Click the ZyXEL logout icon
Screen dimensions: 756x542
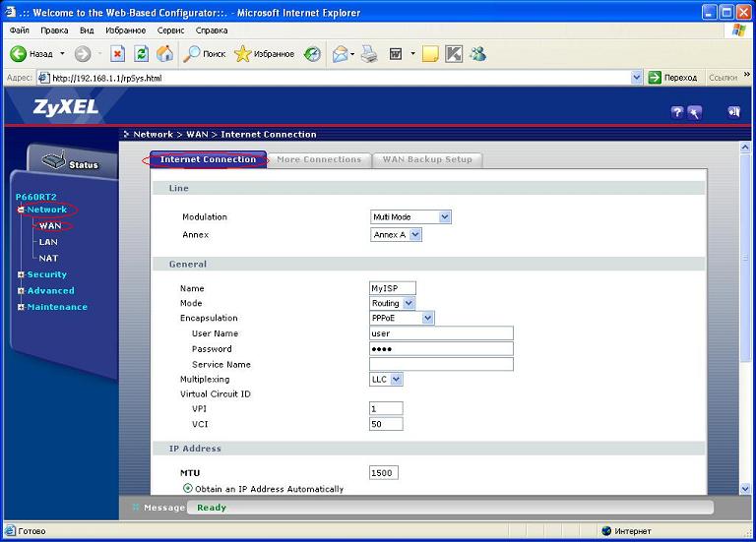pyautogui.click(x=733, y=112)
